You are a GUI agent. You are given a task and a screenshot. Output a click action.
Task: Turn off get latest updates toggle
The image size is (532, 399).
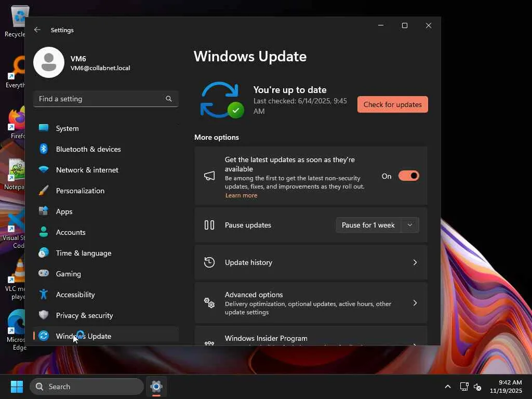pyautogui.click(x=409, y=176)
